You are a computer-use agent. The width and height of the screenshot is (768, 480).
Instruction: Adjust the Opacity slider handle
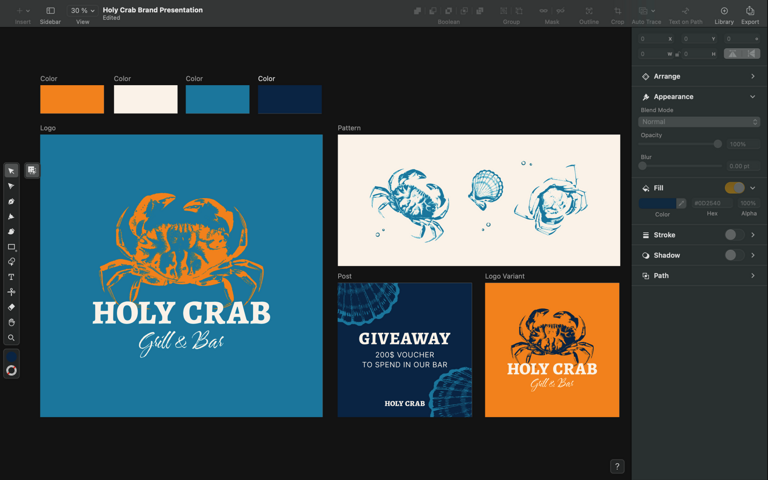[x=718, y=144]
